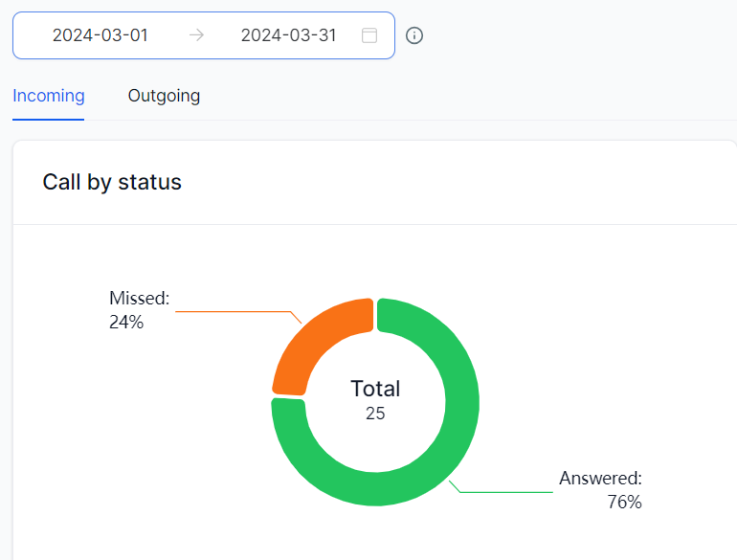This screenshot has height=560, width=737.
Task: Click the "Call by status" card title
Action: (112, 182)
